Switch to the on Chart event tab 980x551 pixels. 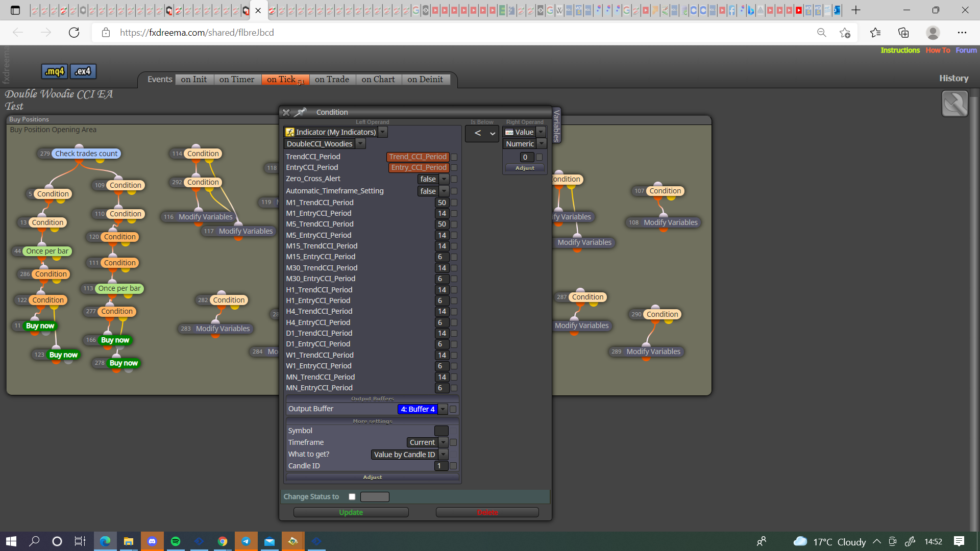[x=378, y=79]
